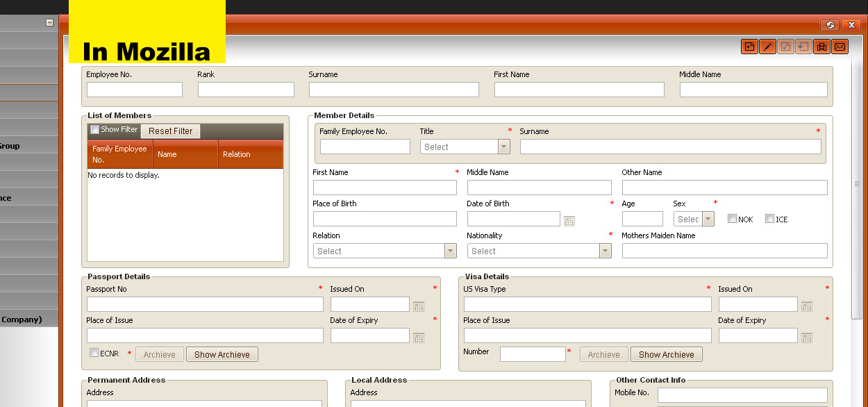Click Member Details Surname input field
Viewport: 868px width, 407px height.
(x=671, y=147)
